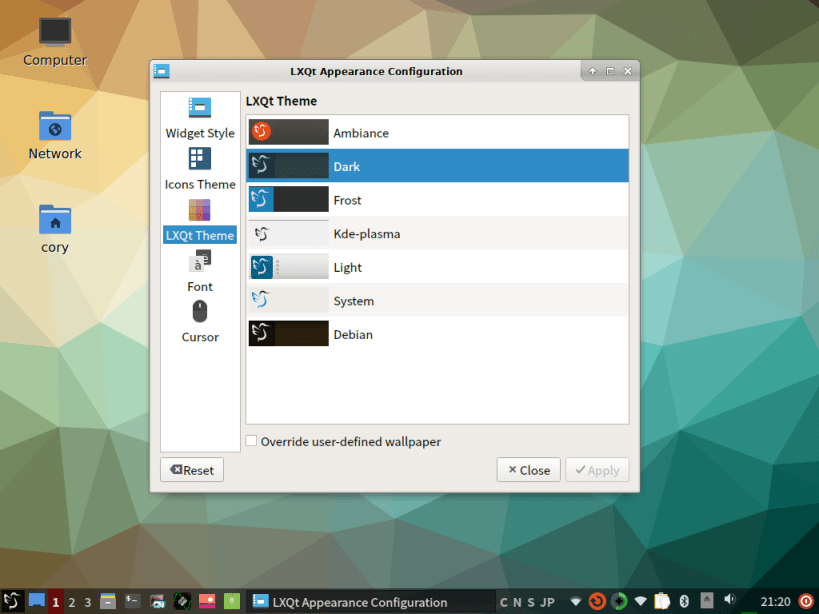This screenshot has width=819, height=614.
Task: Launch the terminal from the panel
Action: 133,601
